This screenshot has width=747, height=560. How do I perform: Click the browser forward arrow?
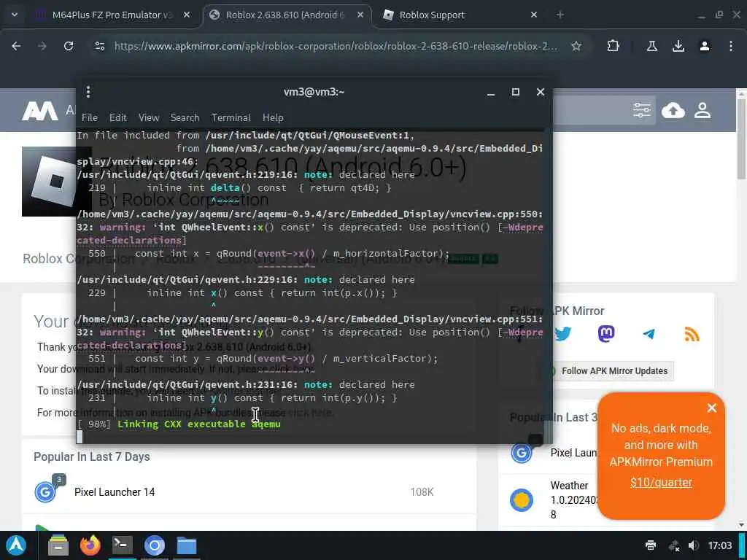pyautogui.click(x=42, y=46)
